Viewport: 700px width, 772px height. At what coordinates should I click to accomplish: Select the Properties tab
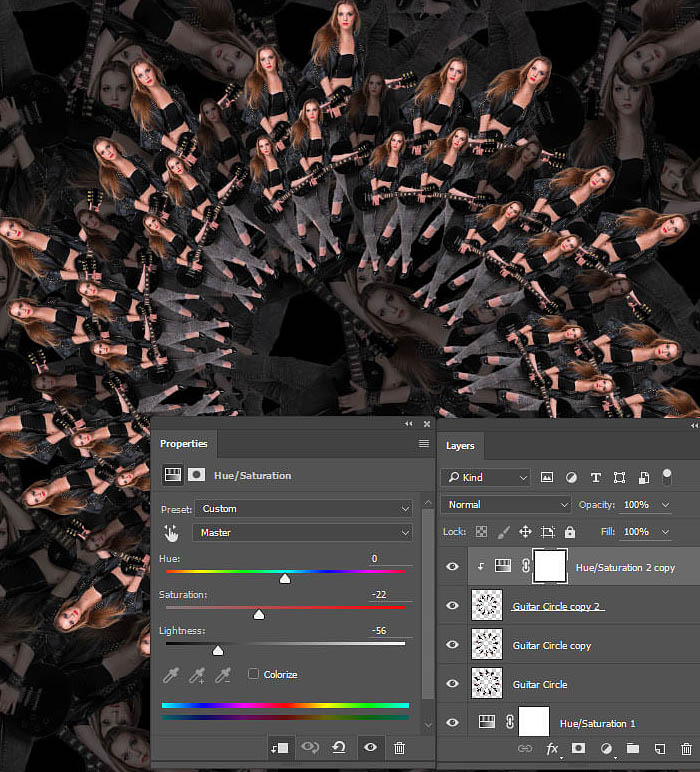tap(184, 444)
